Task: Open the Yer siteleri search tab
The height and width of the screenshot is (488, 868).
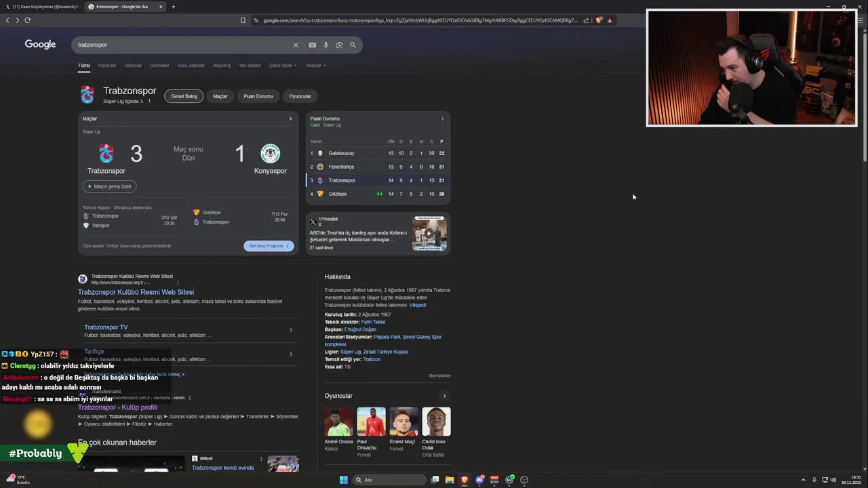Action: [250, 66]
